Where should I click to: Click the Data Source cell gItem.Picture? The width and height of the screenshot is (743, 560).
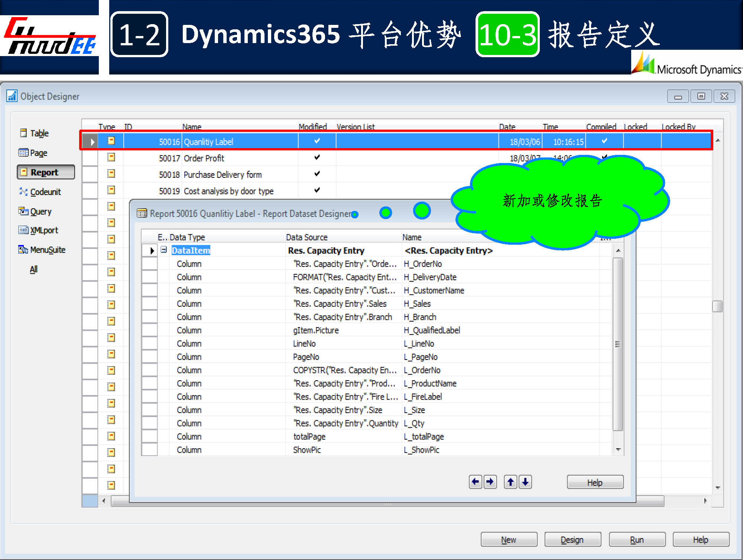(x=316, y=330)
